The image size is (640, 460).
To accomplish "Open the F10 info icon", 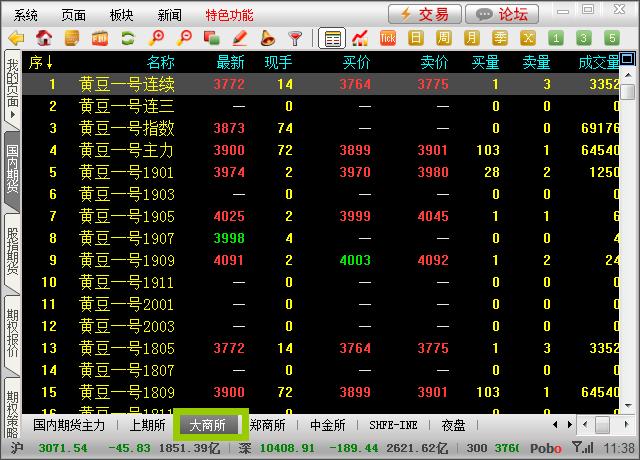I will [x=100, y=38].
